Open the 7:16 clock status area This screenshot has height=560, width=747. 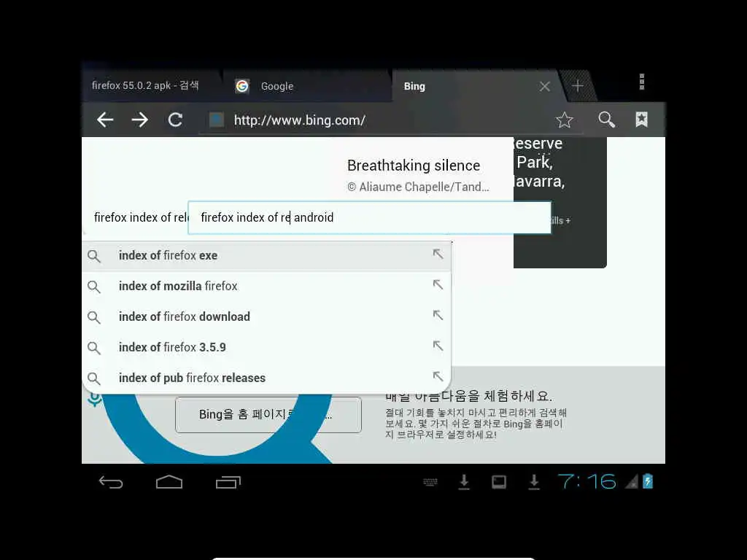[x=587, y=482]
